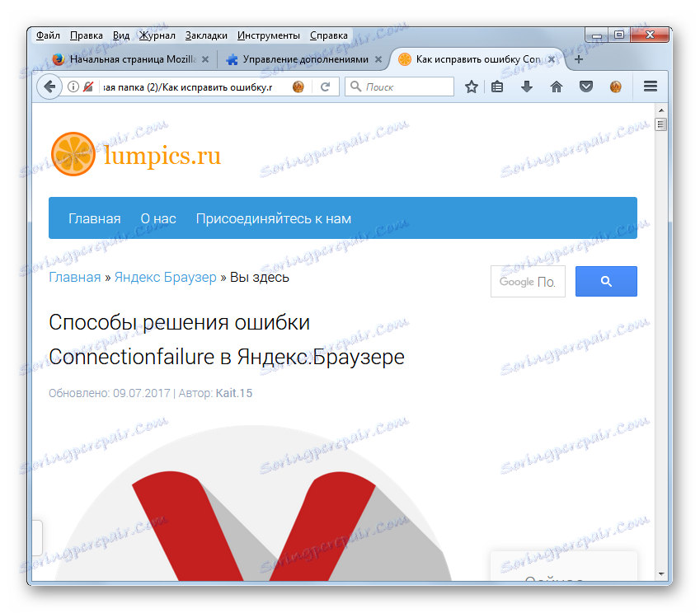Open the Вид menu
The width and height of the screenshot is (700, 613).
tap(121, 35)
